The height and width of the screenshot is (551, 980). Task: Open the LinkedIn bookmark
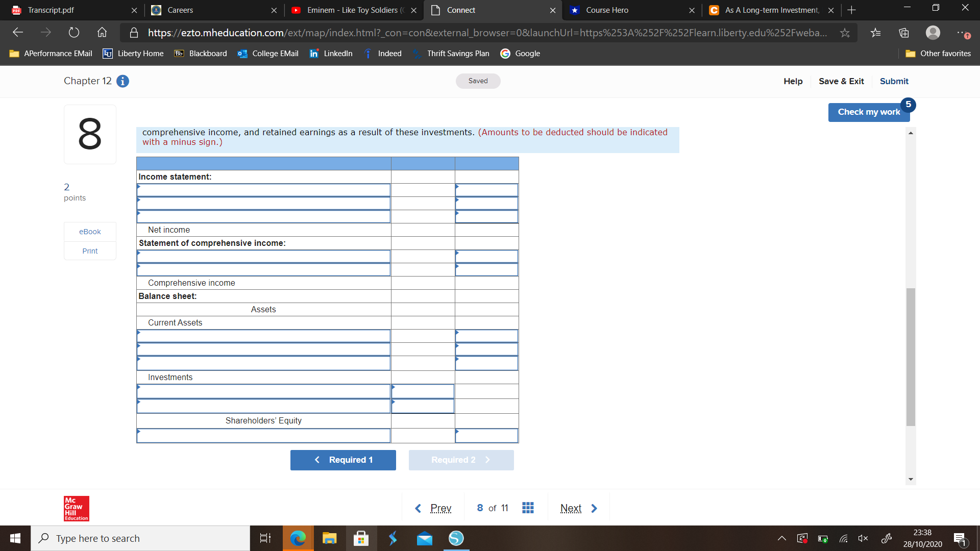(x=331, y=53)
